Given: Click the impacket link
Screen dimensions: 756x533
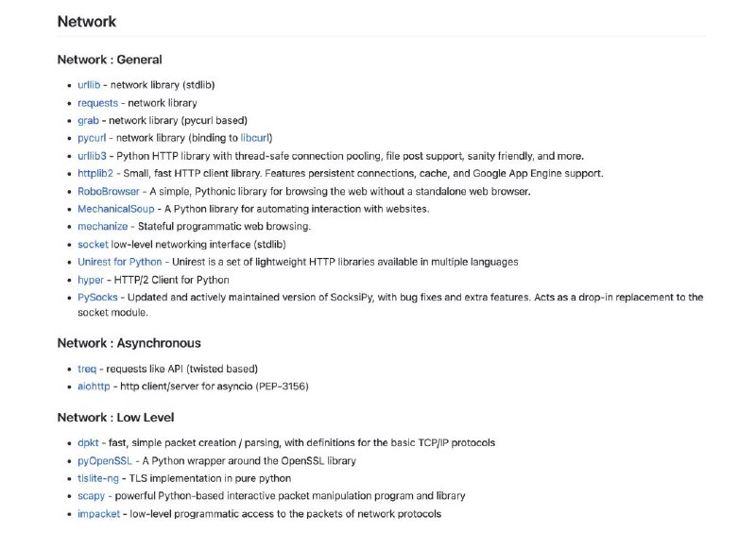Looking at the screenshot, I should pyautogui.click(x=100, y=514).
